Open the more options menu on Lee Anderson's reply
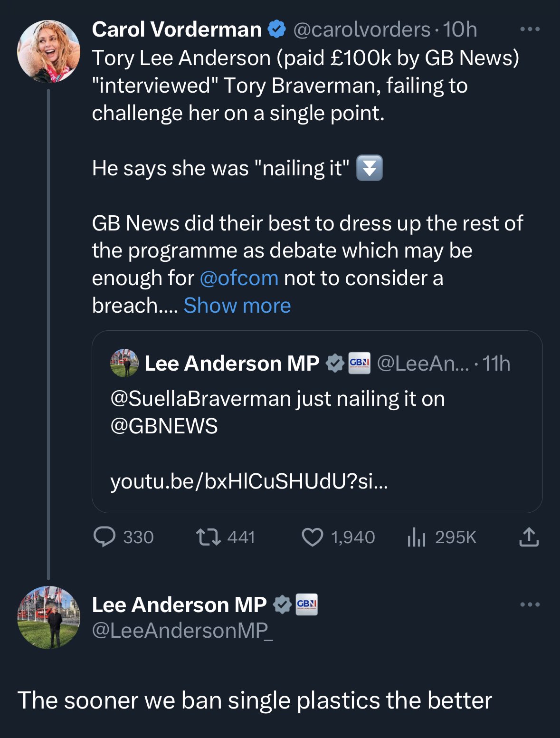 [530, 604]
